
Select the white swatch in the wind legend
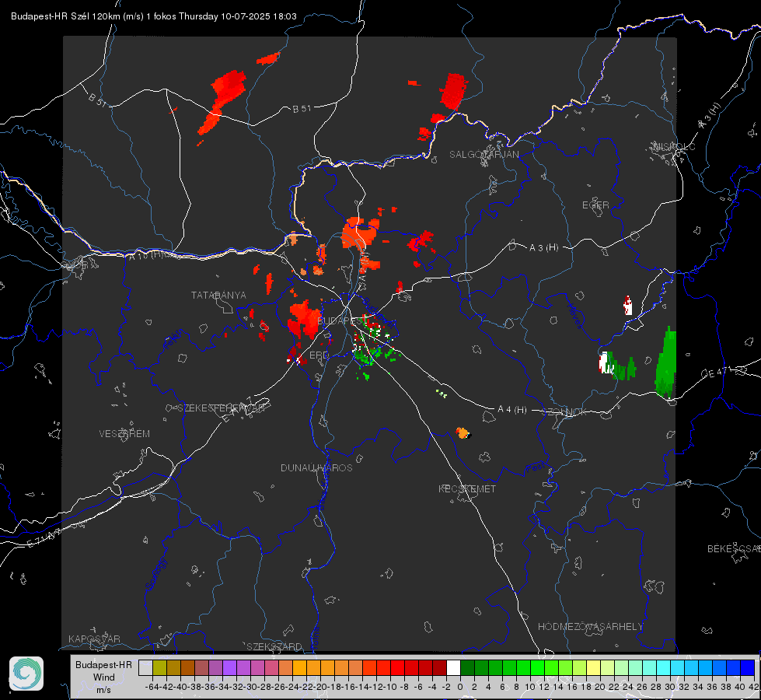(x=453, y=667)
